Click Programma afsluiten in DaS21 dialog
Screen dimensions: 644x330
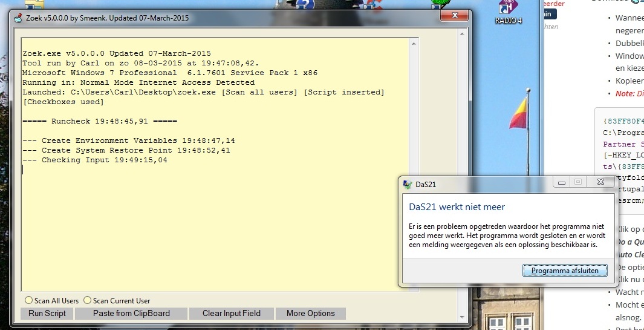pos(565,270)
